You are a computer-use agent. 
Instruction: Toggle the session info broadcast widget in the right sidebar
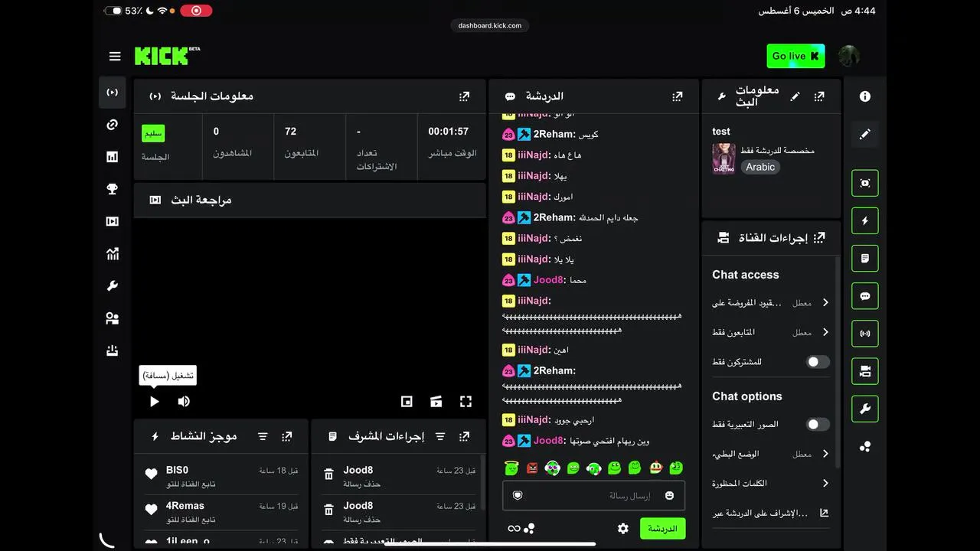pos(865,334)
